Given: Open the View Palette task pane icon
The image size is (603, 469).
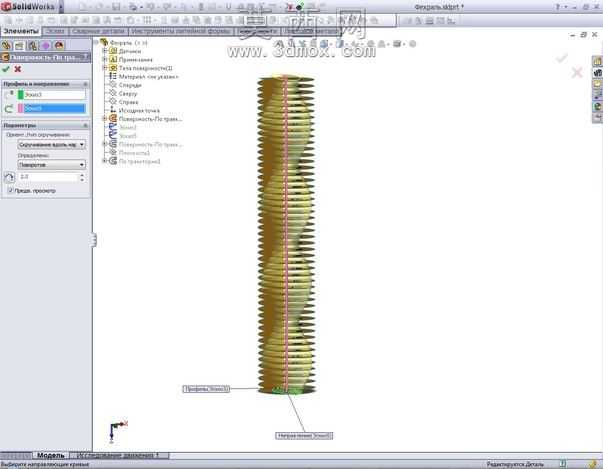Looking at the screenshot, I should (597, 95).
